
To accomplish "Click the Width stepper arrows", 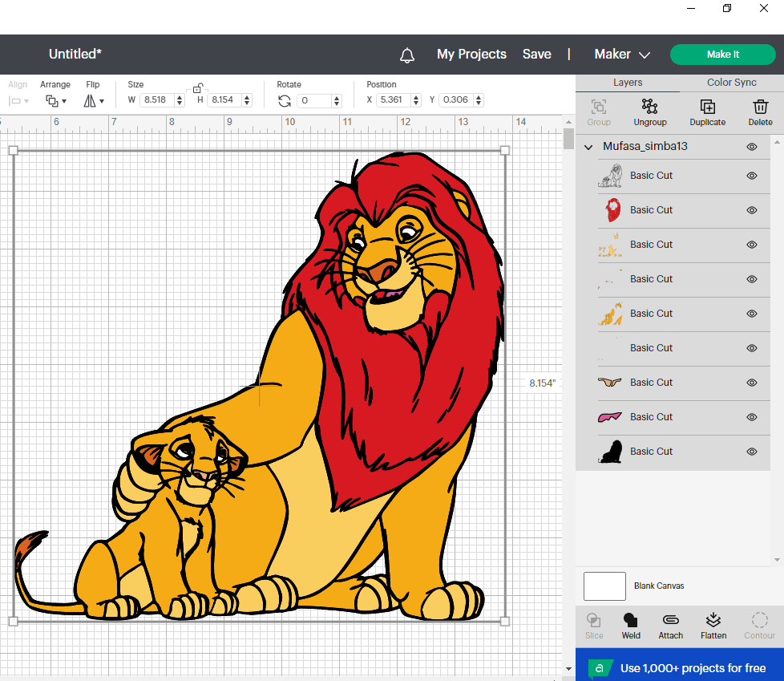I will pos(179,100).
